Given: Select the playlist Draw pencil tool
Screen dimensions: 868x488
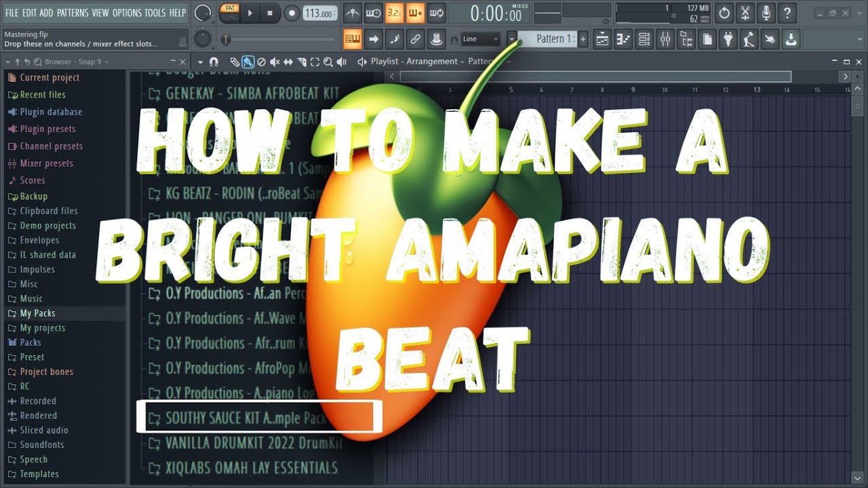Looking at the screenshot, I should (235, 62).
